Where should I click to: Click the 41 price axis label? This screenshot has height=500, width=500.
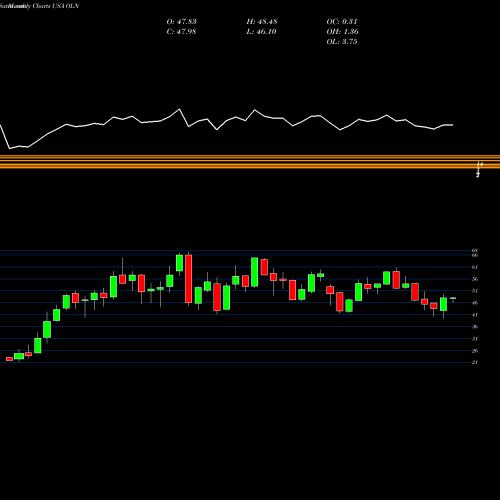(475, 315)
